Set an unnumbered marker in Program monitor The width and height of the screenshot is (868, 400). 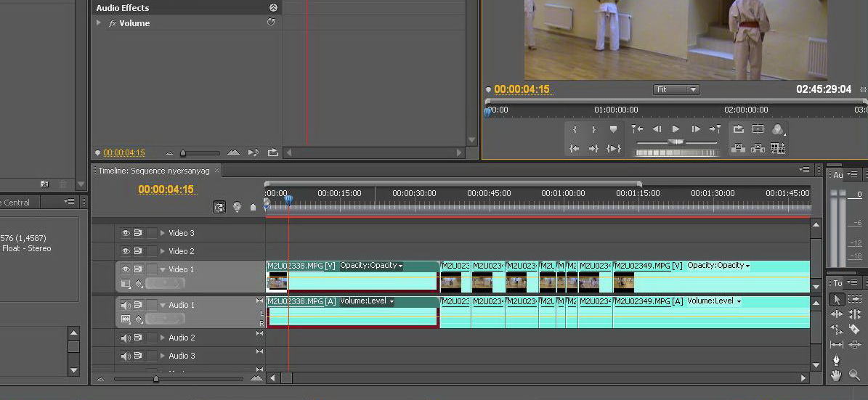613,129
